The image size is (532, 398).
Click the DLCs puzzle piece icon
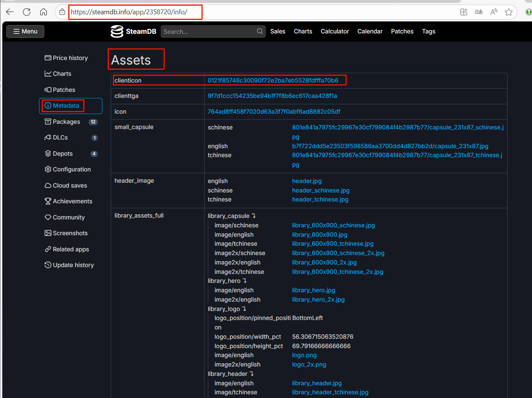(48, 138)
